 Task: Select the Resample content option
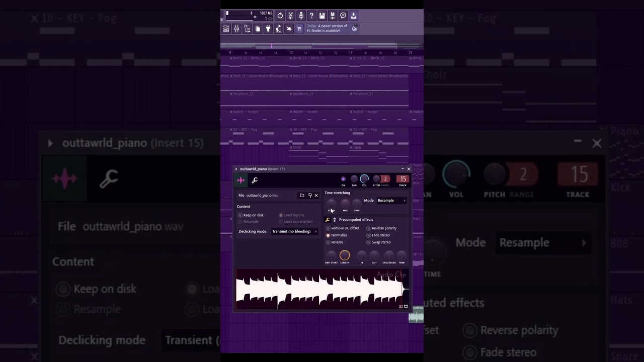point(249,221)
